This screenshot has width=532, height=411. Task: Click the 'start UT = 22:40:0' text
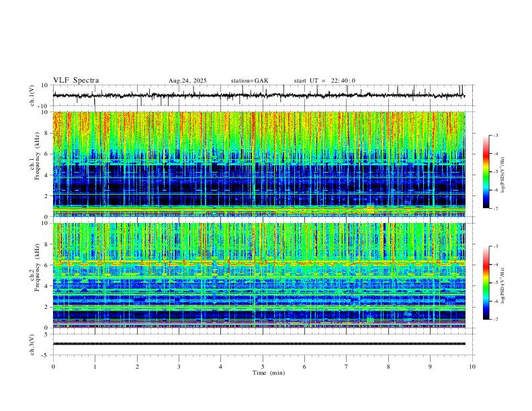[324, 81]
